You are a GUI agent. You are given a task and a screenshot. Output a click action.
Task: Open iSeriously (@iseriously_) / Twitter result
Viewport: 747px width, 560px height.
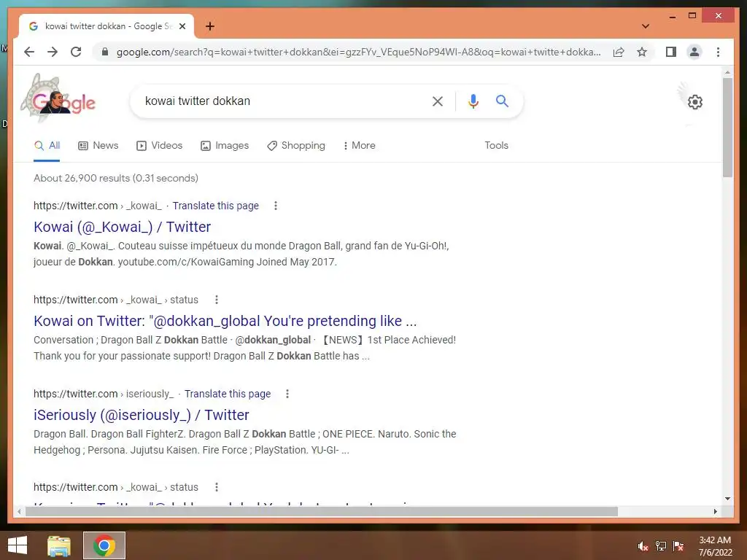141,415
